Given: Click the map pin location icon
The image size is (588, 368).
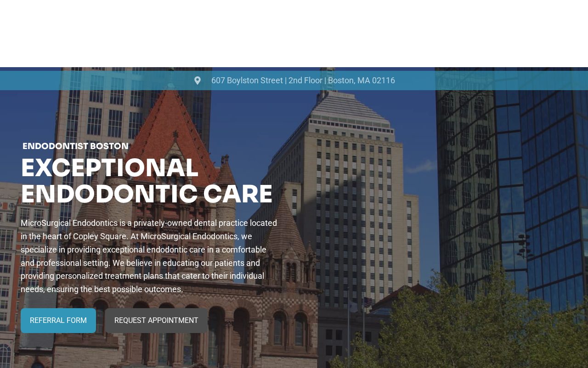Looking at the screenshot, I should click(x=198, y=80).
